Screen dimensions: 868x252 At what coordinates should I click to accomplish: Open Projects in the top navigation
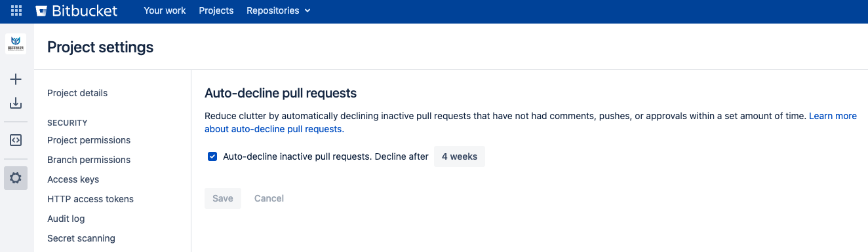click(x=216, y=11)
